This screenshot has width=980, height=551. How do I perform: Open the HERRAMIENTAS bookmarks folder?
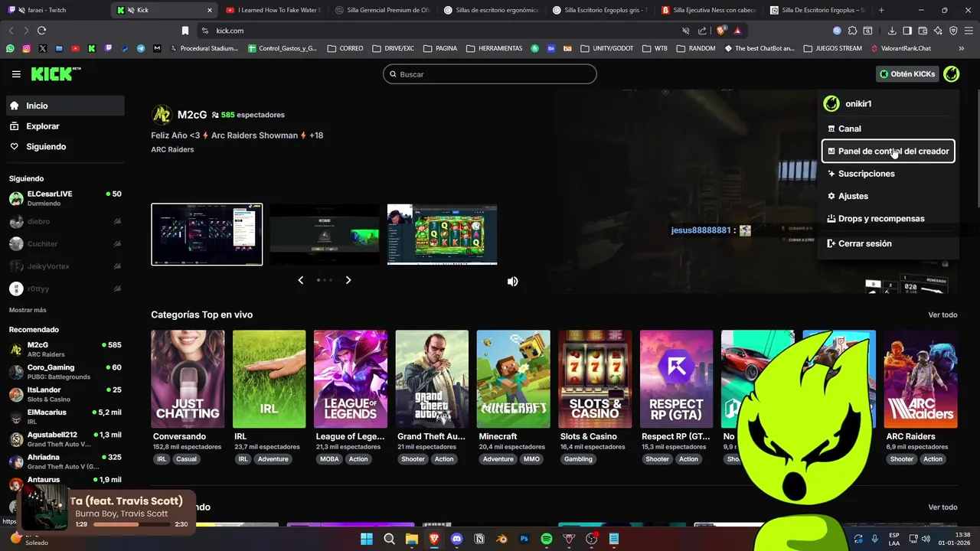[494, 48]
